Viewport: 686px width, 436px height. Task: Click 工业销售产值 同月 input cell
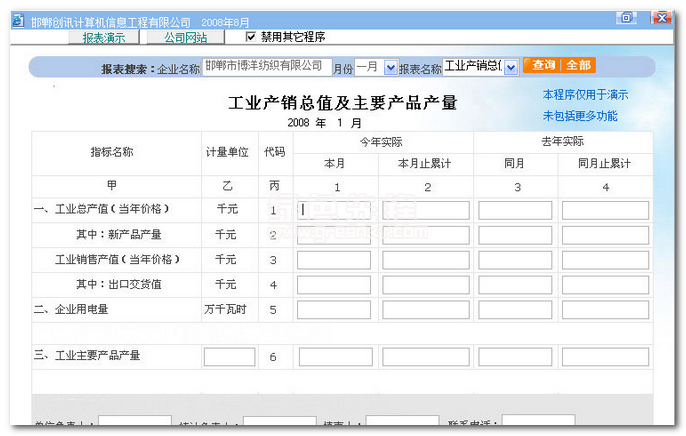point(514,260)
